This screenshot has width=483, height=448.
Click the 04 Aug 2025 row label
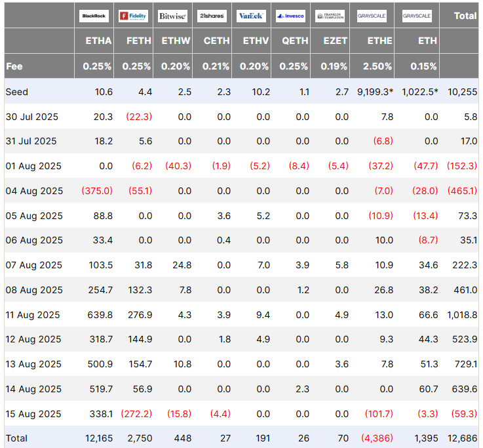[34, 191]
